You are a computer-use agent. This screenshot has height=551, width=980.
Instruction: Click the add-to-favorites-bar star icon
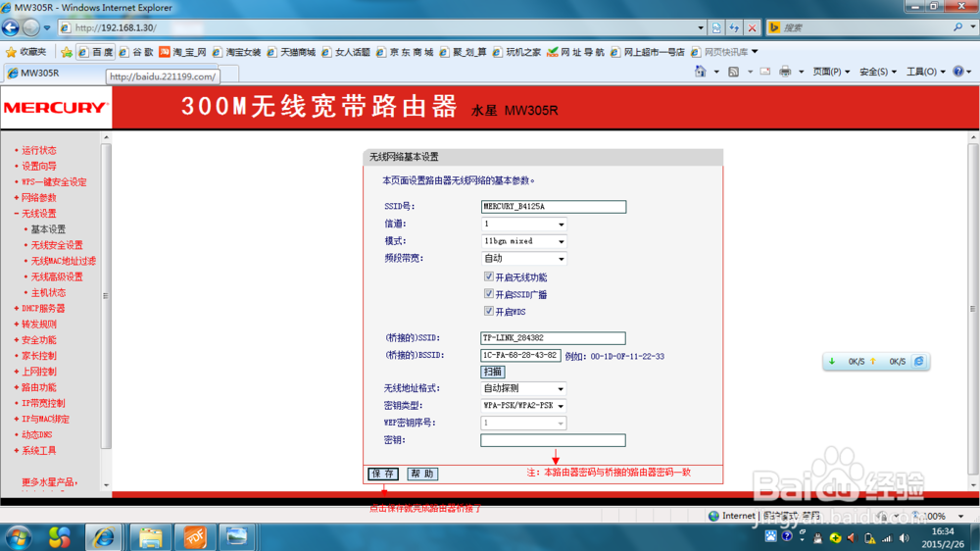pyautogui.click(x=67, y=52)
